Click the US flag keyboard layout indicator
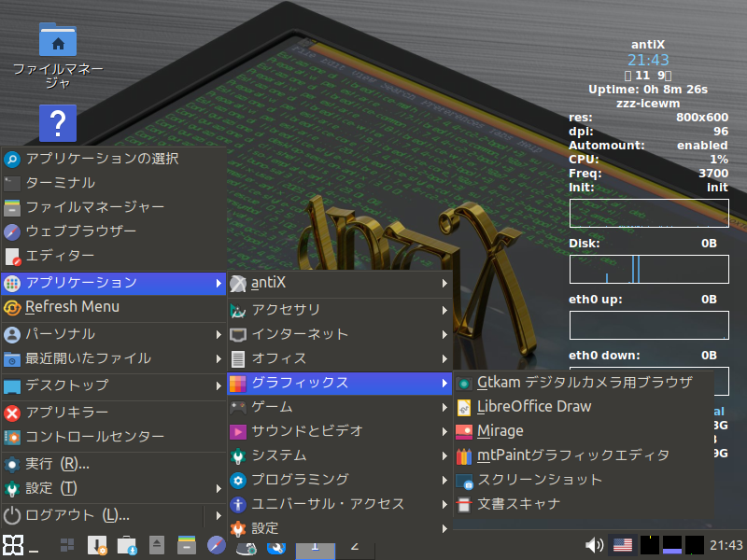Screen dimensions: 747x560 (x=623, y=545)
